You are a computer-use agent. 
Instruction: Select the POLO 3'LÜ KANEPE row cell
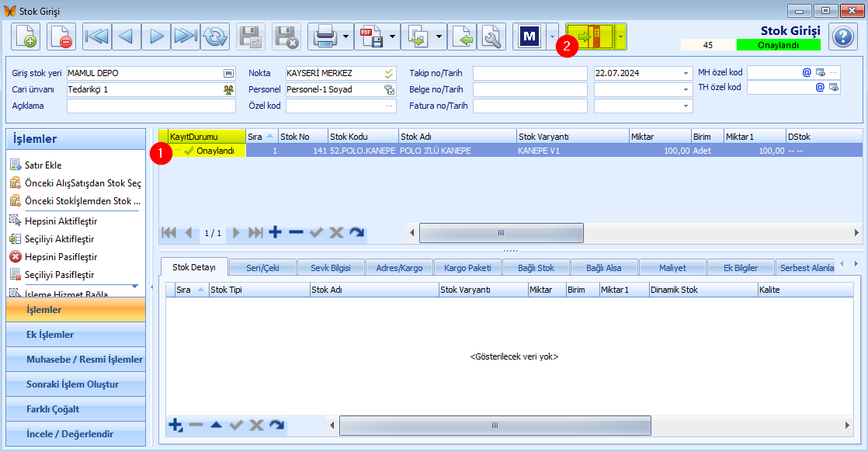(457, 151)
